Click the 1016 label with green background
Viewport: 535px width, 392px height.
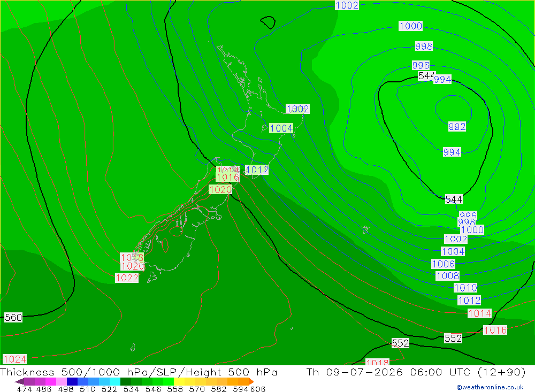click(x=227, y=178)
